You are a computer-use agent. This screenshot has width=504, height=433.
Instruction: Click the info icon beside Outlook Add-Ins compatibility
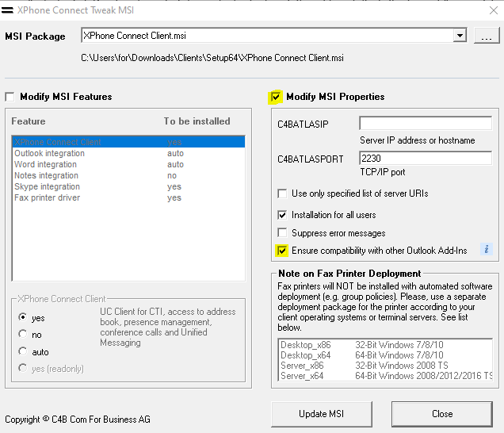[x=487, y=249]
